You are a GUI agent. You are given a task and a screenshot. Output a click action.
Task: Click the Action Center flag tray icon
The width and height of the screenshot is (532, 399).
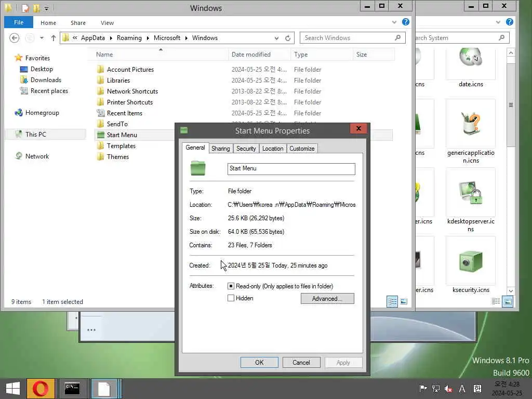pos(423,389)
